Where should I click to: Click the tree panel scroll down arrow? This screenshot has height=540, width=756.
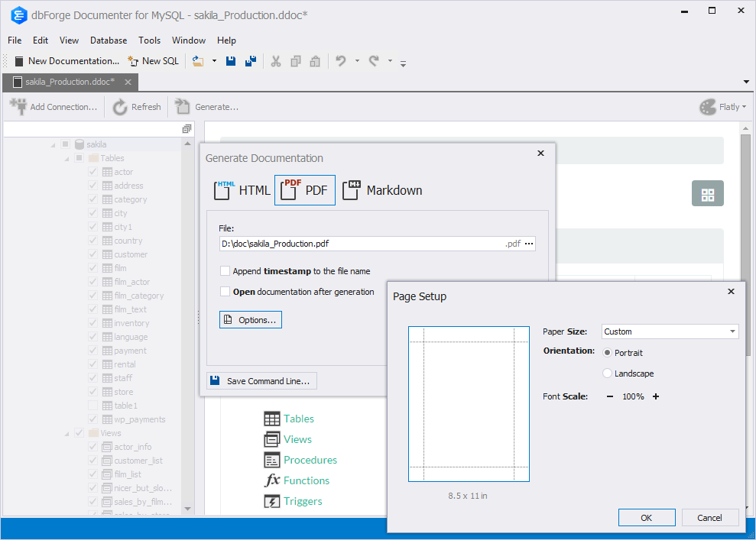tap(187, 509)
